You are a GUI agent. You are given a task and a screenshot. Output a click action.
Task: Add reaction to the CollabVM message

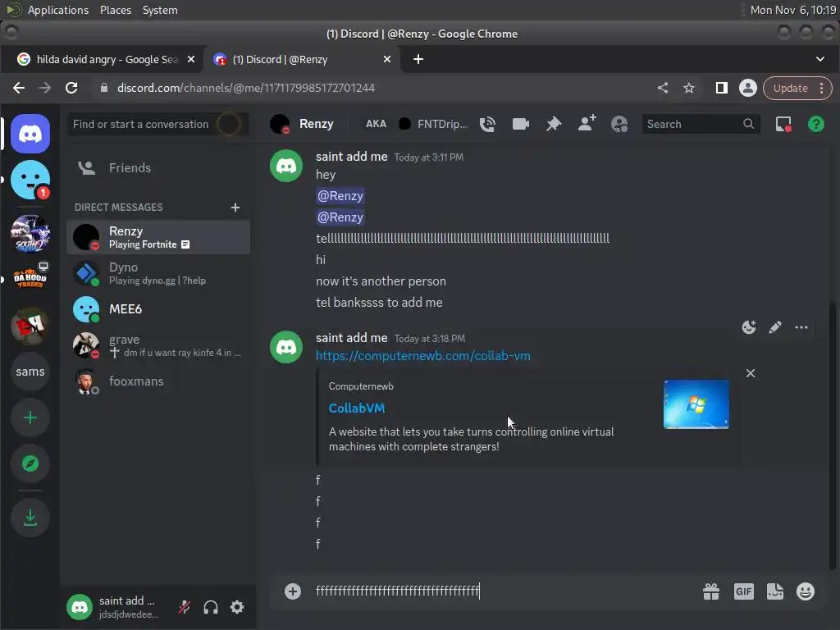[749, 327]
